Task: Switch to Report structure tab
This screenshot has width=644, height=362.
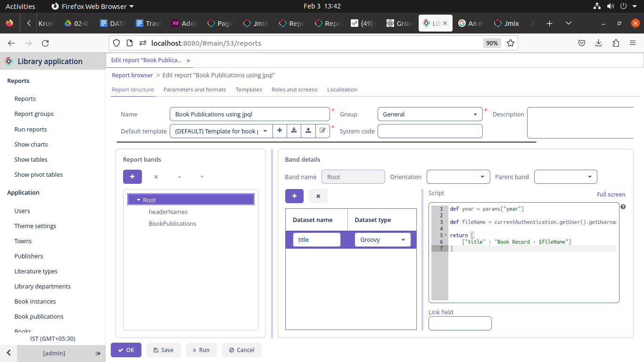Action: [x=133, y=90]
